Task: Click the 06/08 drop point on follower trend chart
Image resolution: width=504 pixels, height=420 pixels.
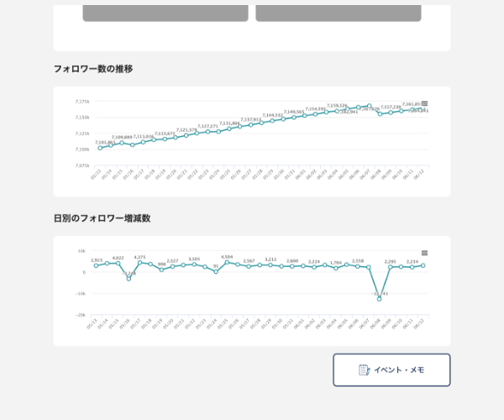Action: coord(380,113)
